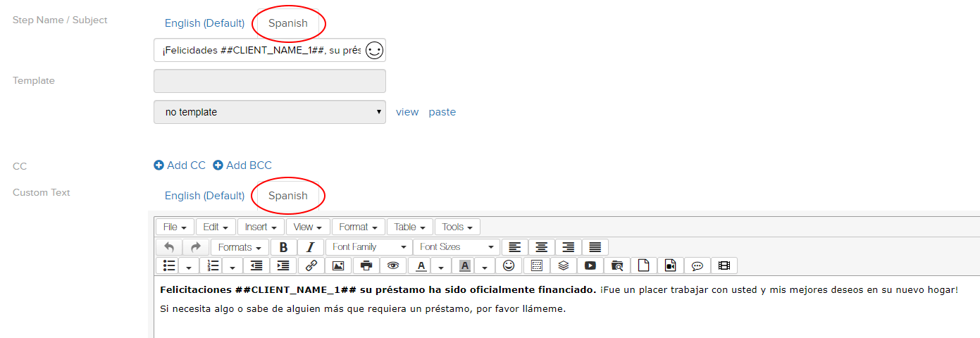The height and width of the screenshot is (338, 980).
Task: Insert a link using the chain icon
Action: coord(311,265)
